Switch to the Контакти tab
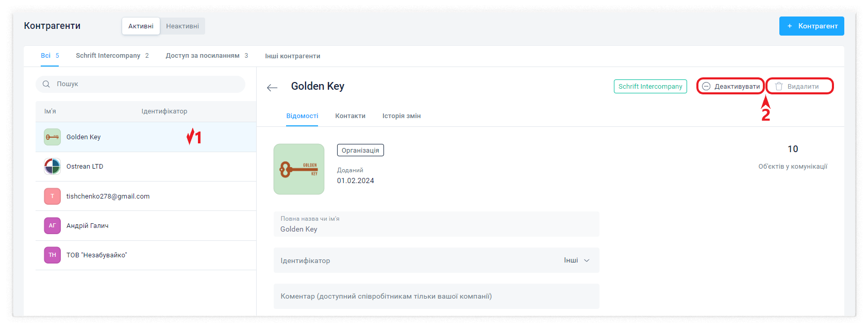Image resolution: width=868 pixels, height=328 pixels. [x=350, y=116]
